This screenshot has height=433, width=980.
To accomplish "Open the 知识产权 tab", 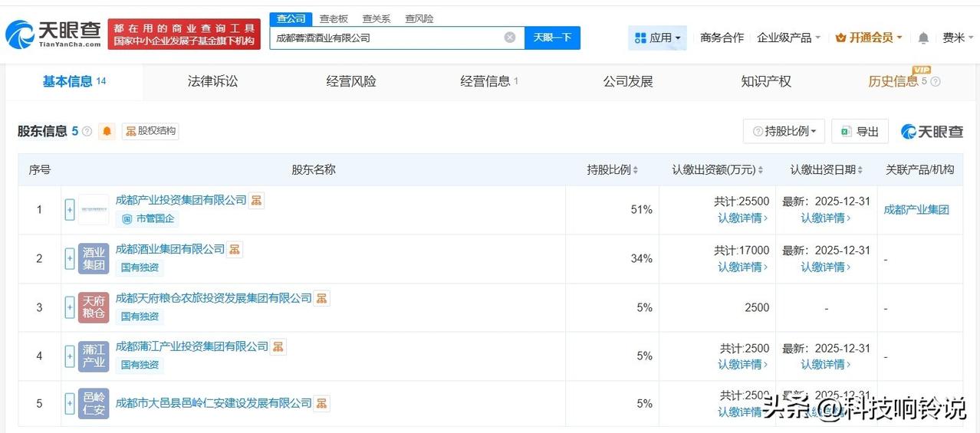I will point(765,81).
